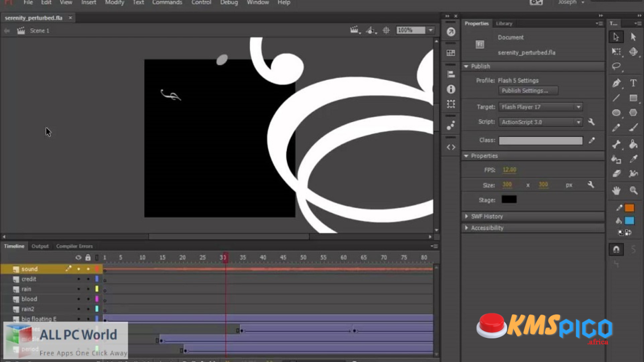The height and width of the screenshot is (362, 644).
Task: Toggle outline color for credit layer
Action: [97, 279]
